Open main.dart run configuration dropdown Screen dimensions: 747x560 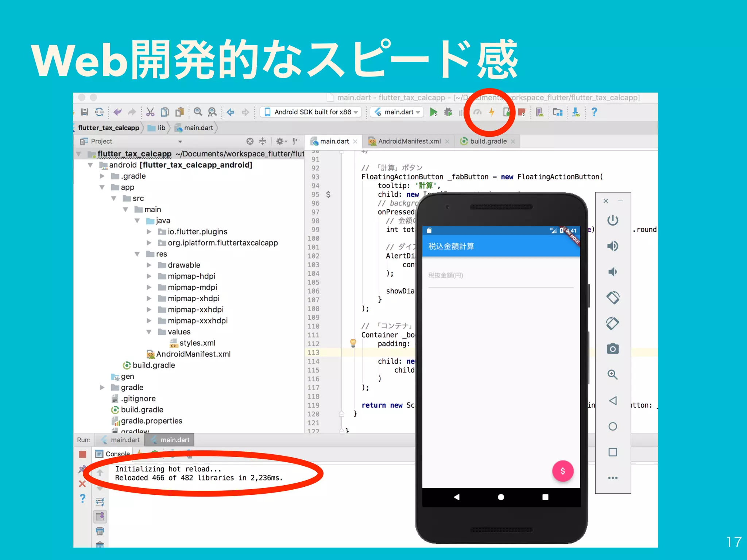[x=397, y=112]
